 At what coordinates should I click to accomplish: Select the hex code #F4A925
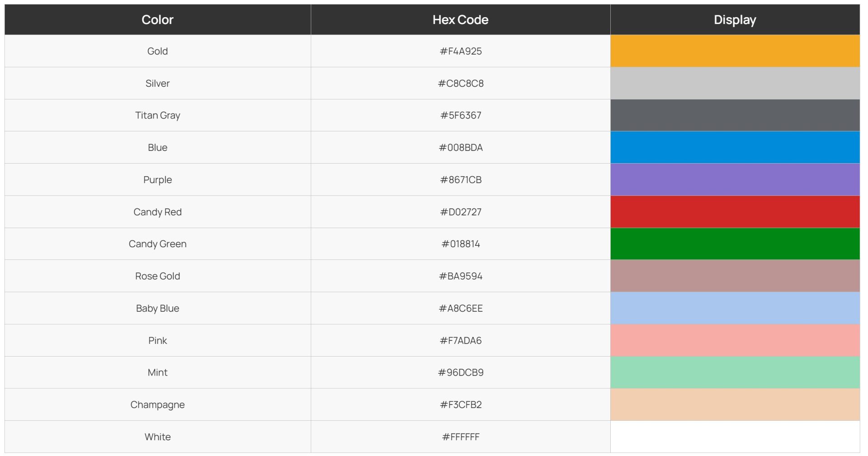(461, 51)
